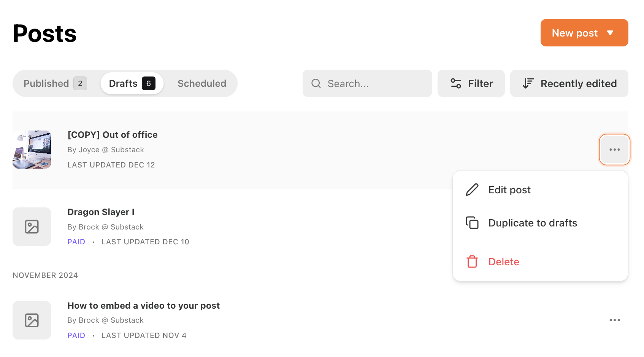This screenshot has height=357, width=644.
Task: Click the magnifier icon in the search box
Action: point(316,83)
